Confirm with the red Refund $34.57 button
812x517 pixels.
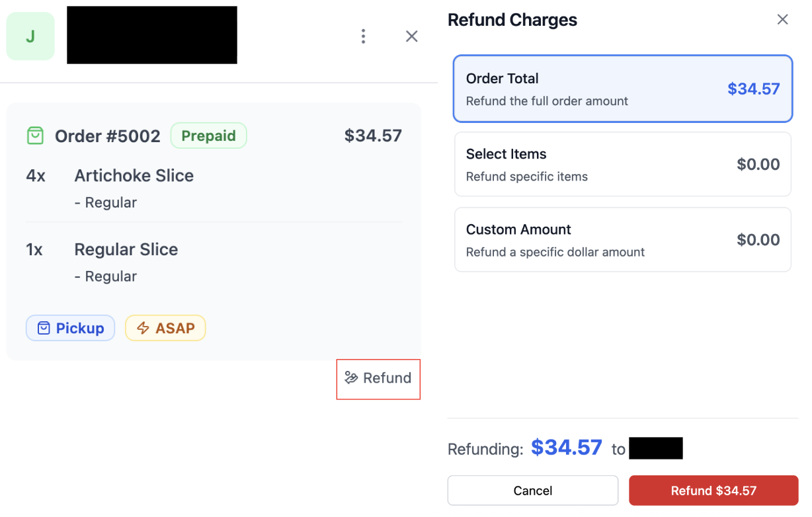click(713, 491)
